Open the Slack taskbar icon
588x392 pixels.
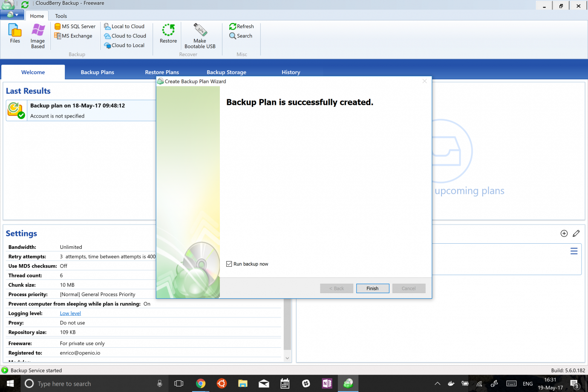(x=306, y=383)
